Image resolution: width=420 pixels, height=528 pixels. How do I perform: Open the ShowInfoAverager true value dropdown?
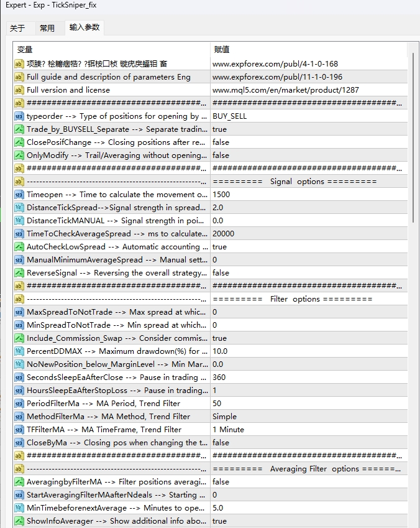[x=309, y=521]
